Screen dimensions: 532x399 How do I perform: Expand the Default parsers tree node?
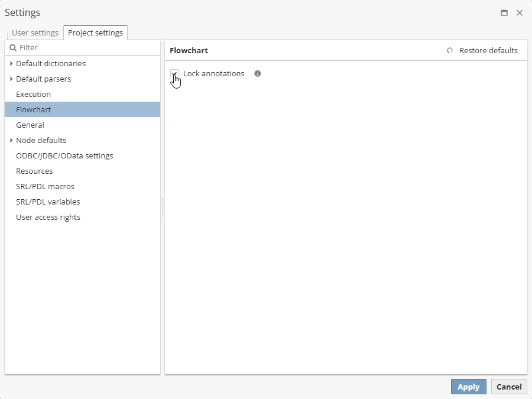coord(11,79)
